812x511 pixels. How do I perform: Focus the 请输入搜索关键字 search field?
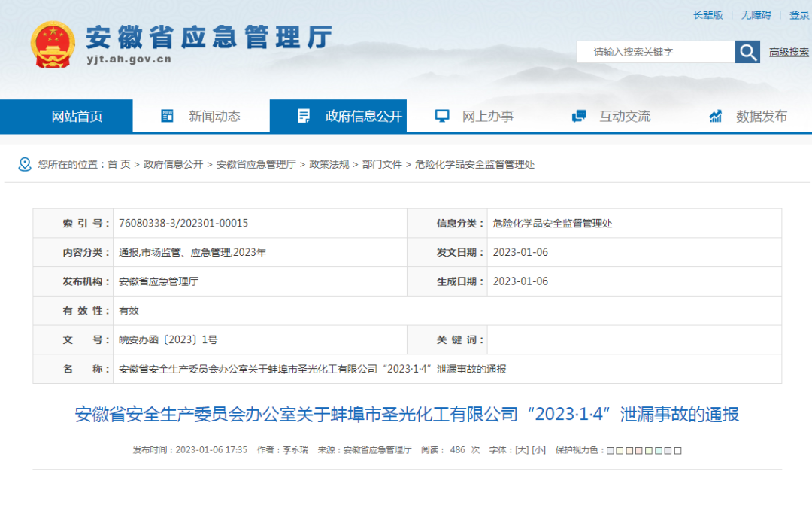coord(656,52)
